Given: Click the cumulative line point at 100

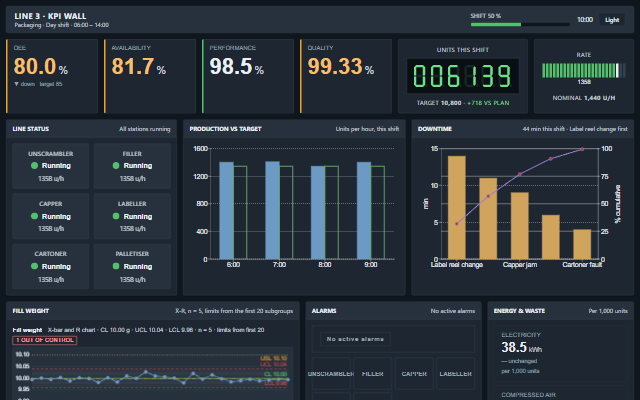Looking at the screenshot, I should (x=582, y=149).
